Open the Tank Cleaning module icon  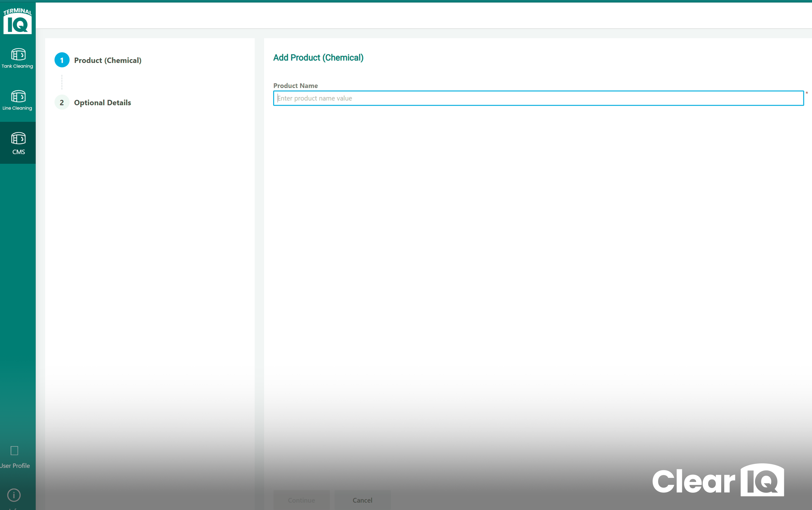tap(18, 54)
